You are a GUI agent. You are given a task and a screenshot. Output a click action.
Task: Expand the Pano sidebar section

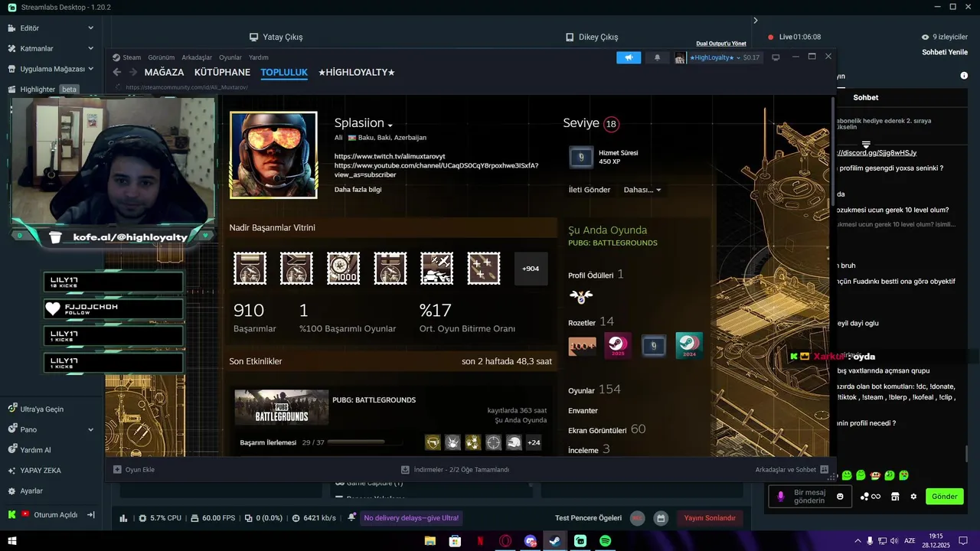pyautogui.click(x=90, y=429)
